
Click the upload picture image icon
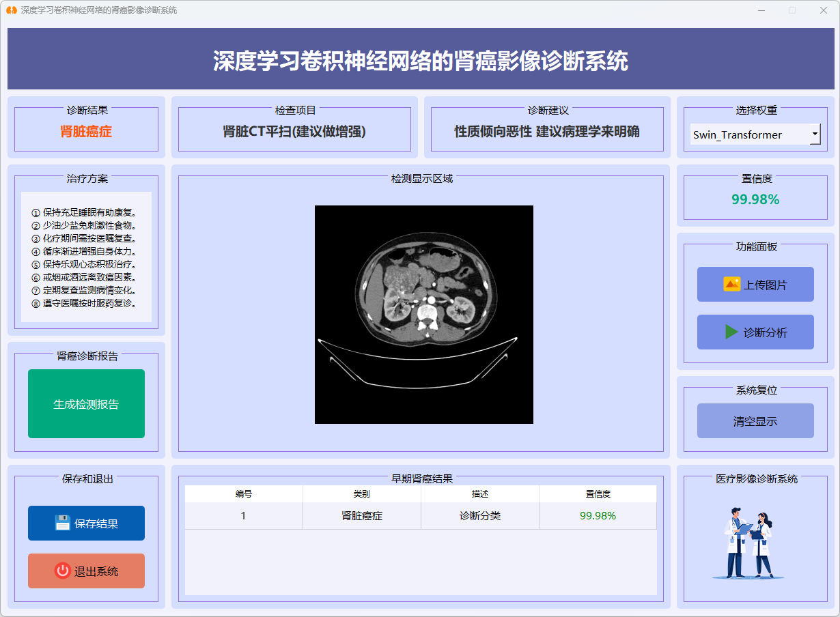click(x=731, y=285)
